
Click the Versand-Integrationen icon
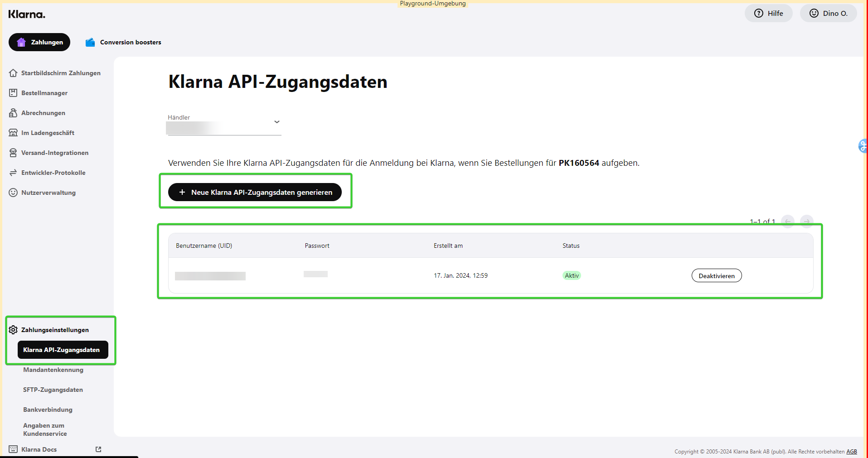[13, 153]
